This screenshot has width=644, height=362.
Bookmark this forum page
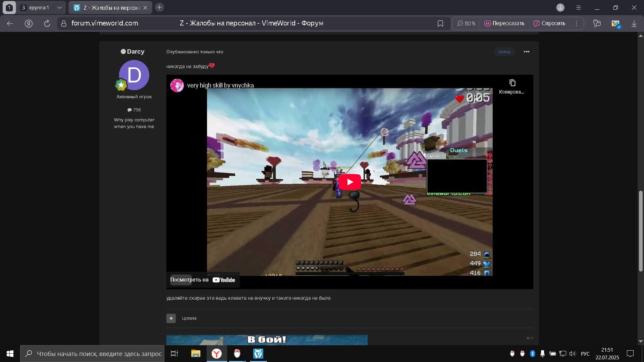pyautogui.click(x=440, y=23)
